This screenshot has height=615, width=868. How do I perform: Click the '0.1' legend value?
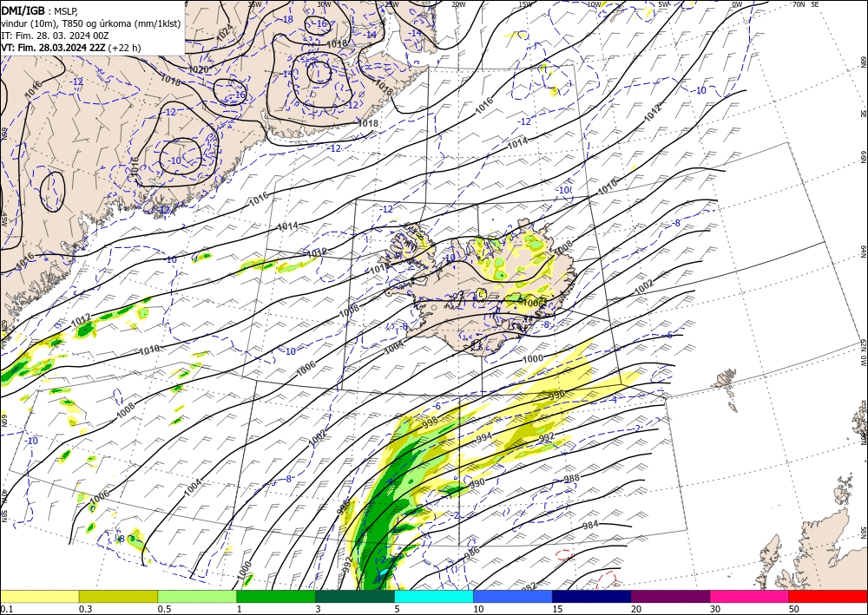coord(5,609)
